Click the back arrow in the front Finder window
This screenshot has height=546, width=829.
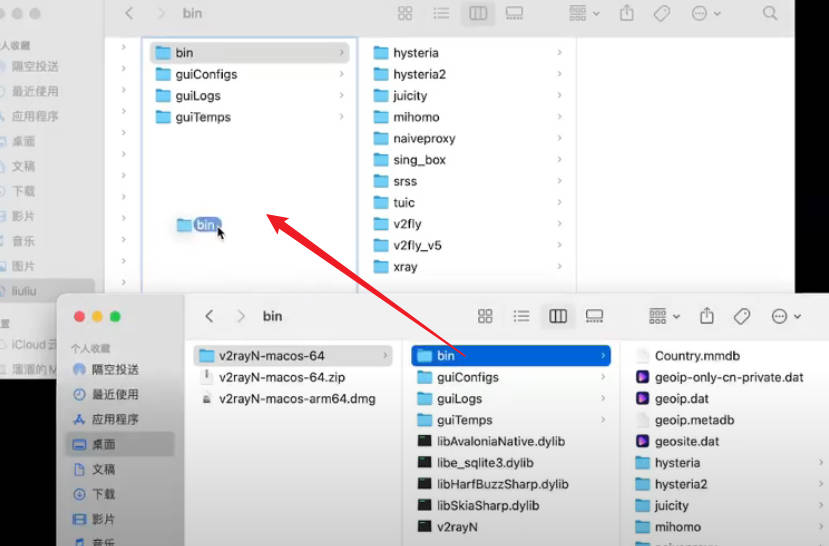[209, 316]
